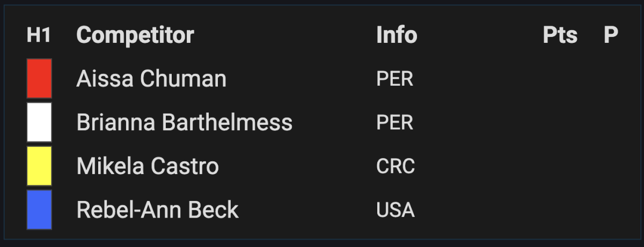This screenshot has width=644, height=247.
Task: Click the H1 heat label
Action: point(39,35)
